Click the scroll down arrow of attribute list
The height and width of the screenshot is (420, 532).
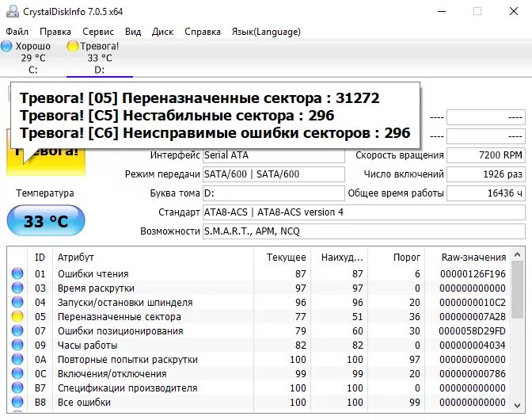click(518, 406)
